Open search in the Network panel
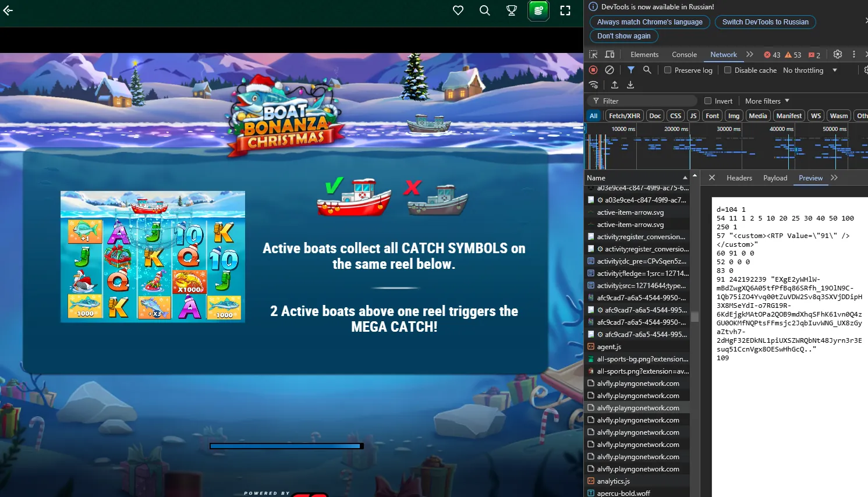This screenshot has height=497, width=868. tap(647, 70)
